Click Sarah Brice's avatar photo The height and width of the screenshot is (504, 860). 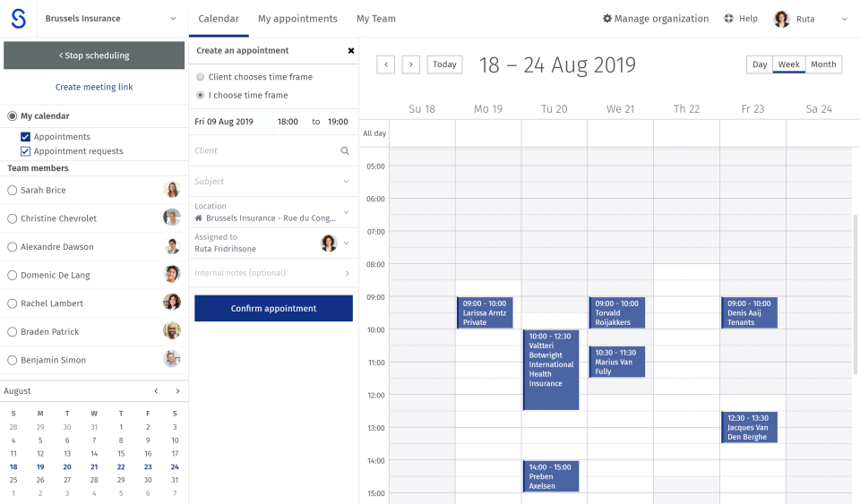click(x=172, y=190)
